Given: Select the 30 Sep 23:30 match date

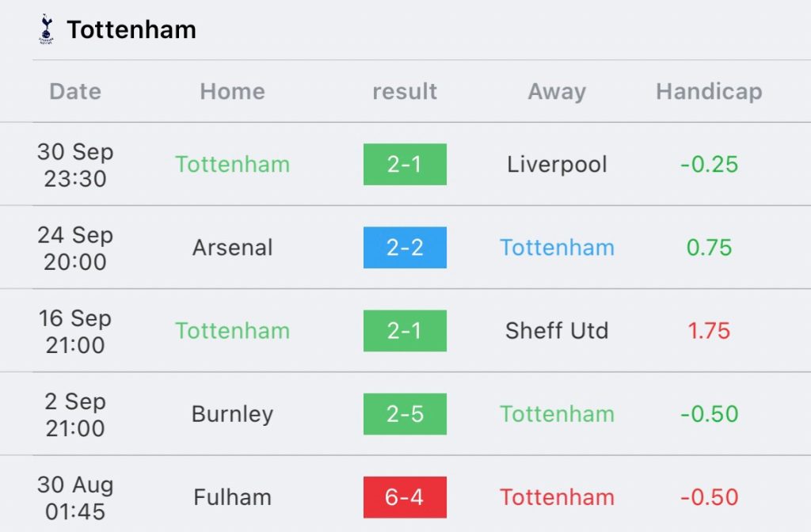Looking at the screenshot, I should (x=75, y=165).
